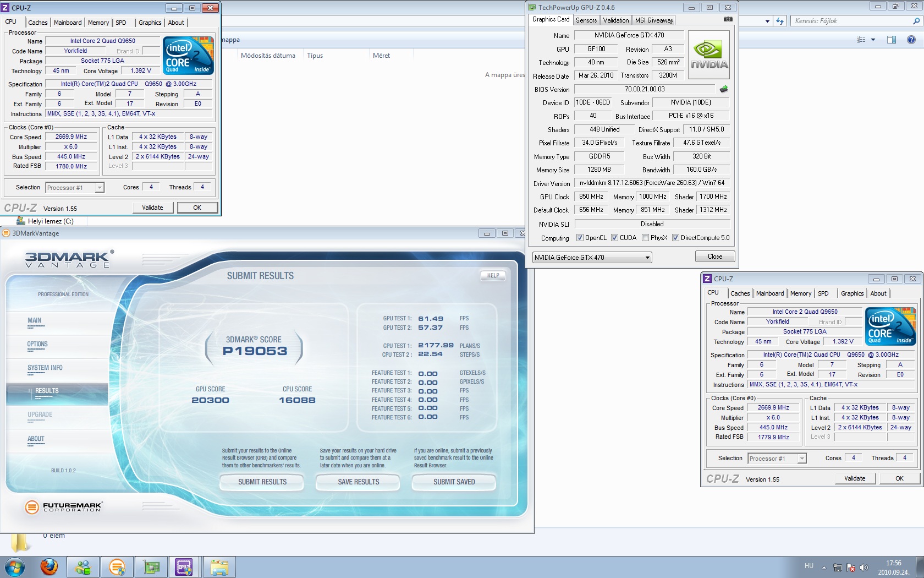The width and height of the screenshot is (924, 578).
Task: Open NVIDIA GeForce GTX 470 dropdown in GPU-Z
Action: click(x=592, y=257)
